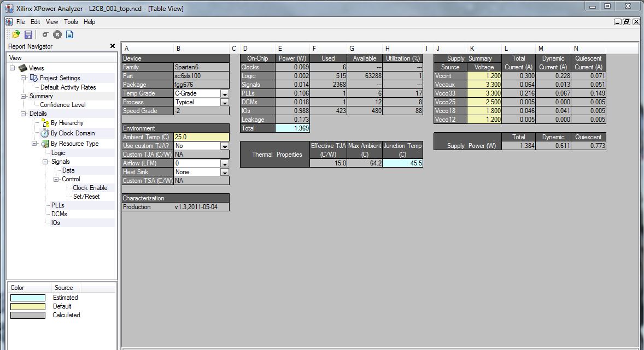This screenshot has width=644, height=350.
Task: Select the Data tree item under Signals
Action: click(x=68, y=170)
